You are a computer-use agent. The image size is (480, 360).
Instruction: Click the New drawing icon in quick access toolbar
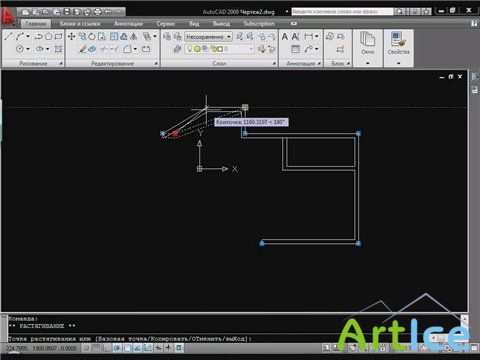point(26,12)
